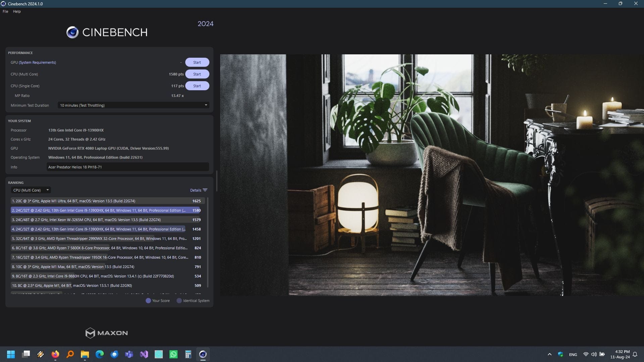This screenshot has width=644, height=362.
Task: Open the System Requirements link
Action: click(37, 62)
